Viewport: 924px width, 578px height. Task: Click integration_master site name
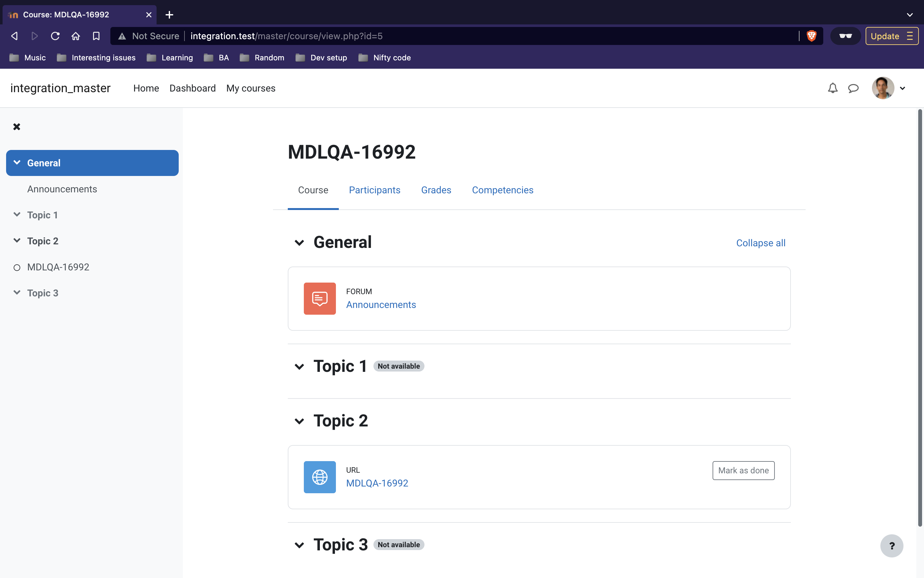[60, 88]
